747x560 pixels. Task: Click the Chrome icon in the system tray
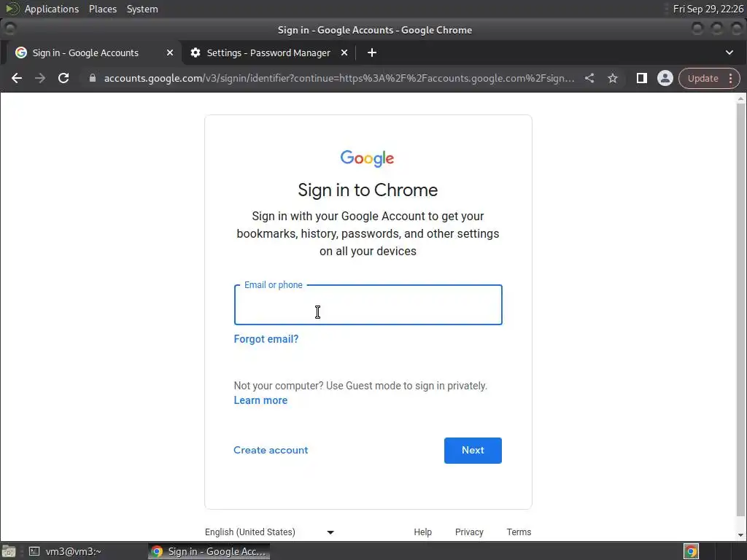(691, 551)
